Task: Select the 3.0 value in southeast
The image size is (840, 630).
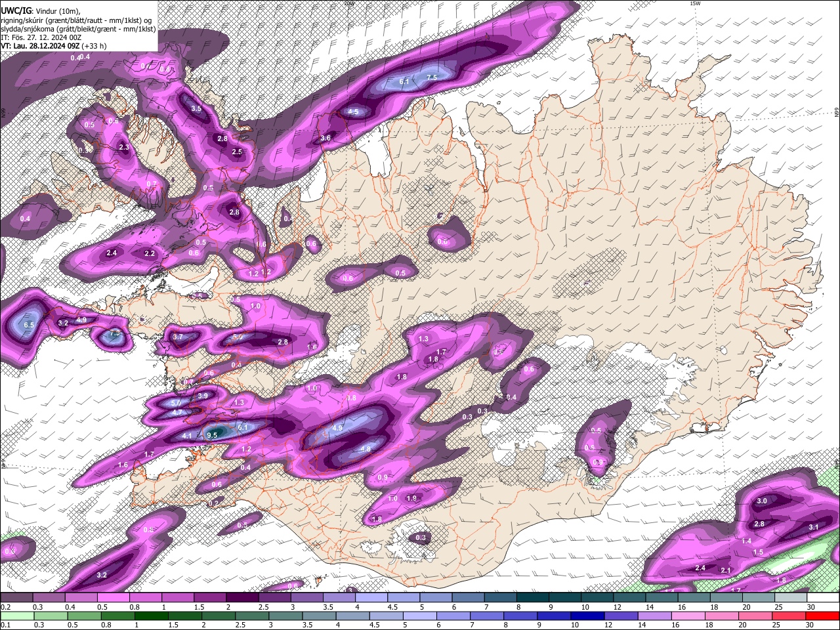Action: [x=762, y=501]
